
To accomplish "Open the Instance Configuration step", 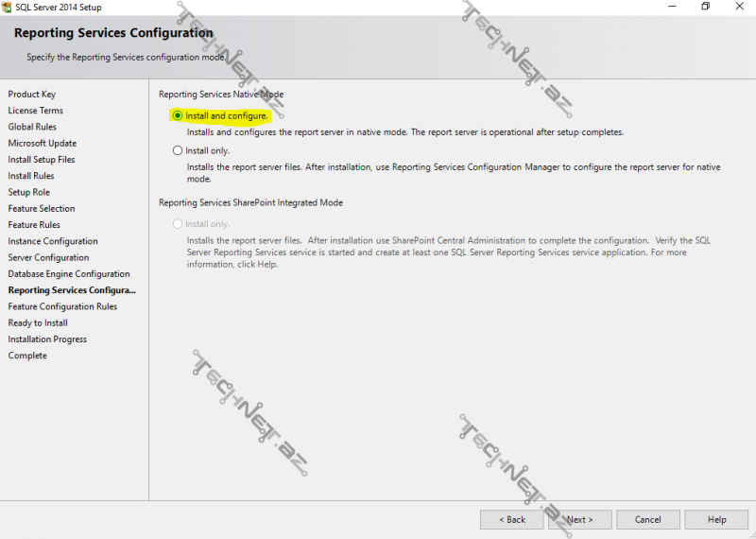I will click(x=53, y=241).
